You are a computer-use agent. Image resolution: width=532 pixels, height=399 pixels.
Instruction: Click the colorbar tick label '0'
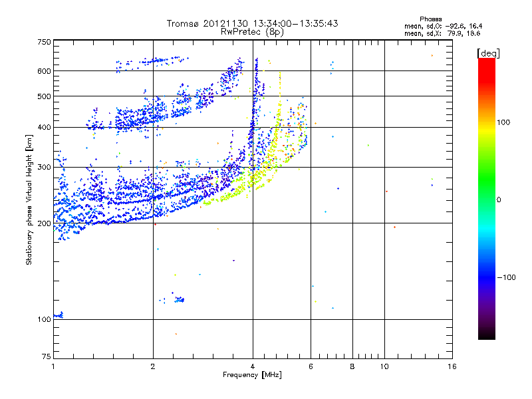[499, 199]
